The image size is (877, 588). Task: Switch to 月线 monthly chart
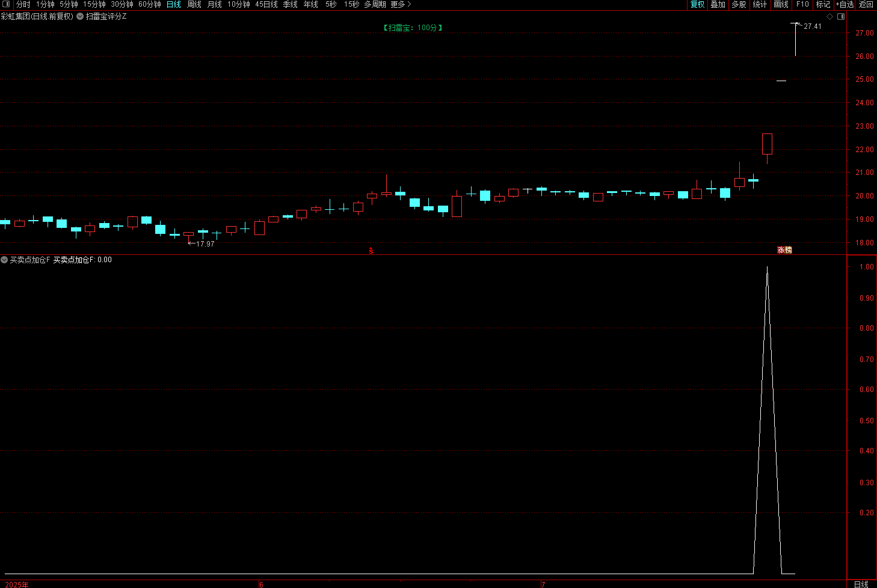[x=215, y=4]
